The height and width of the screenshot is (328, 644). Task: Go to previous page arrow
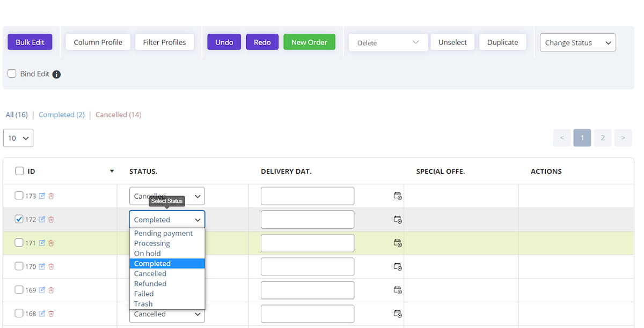[x=562, y=138]
